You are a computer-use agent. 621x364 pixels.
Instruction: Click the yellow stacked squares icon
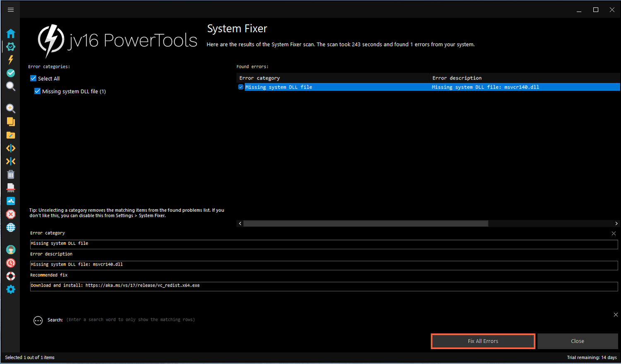[x=11, y=122]
